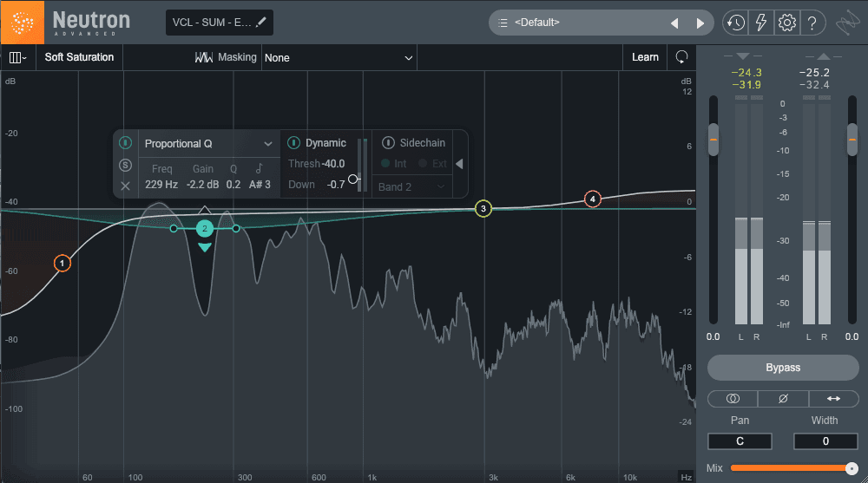Open help question mark icon

[x=812, y=23]
